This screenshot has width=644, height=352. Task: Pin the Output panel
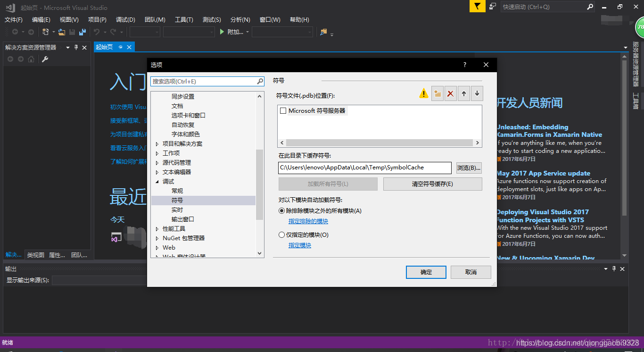point(614,268)
